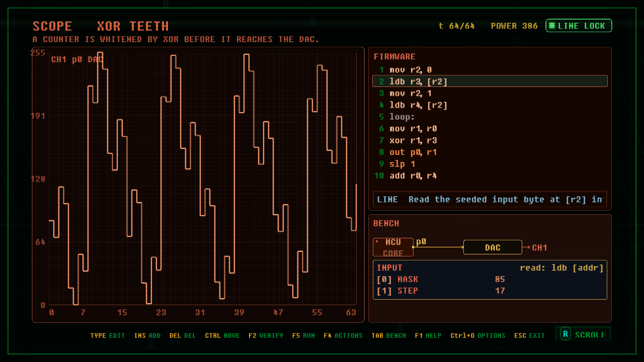Click the CH1 output label
Viewport: 644px width, 362px height.
539,247
